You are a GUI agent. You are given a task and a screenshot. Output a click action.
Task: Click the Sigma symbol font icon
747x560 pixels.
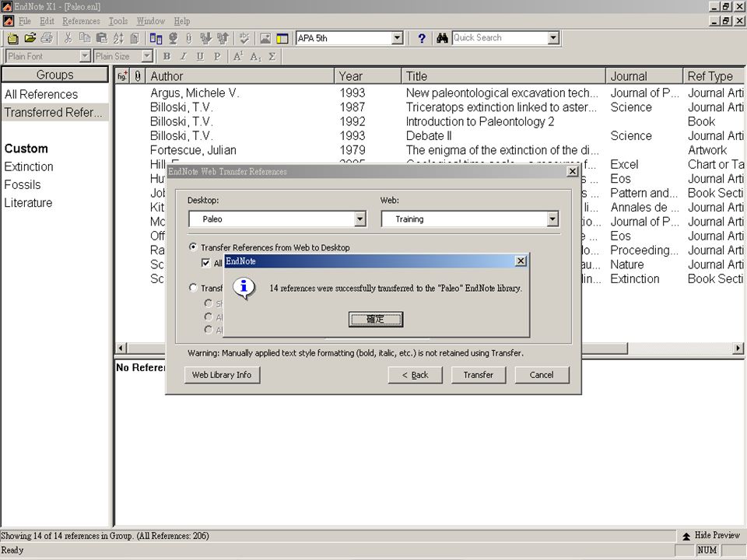coord(272,56)
